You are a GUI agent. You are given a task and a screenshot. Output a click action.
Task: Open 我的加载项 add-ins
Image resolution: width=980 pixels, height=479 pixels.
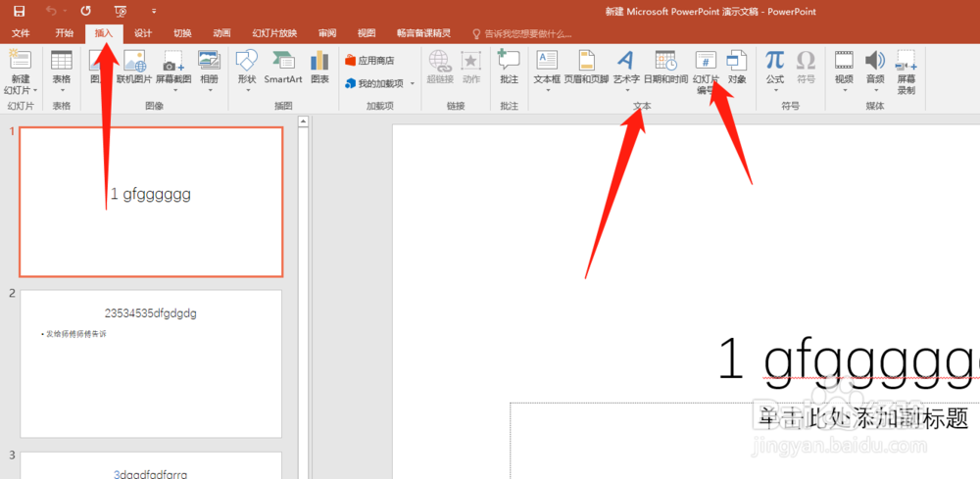click(375, 83)
